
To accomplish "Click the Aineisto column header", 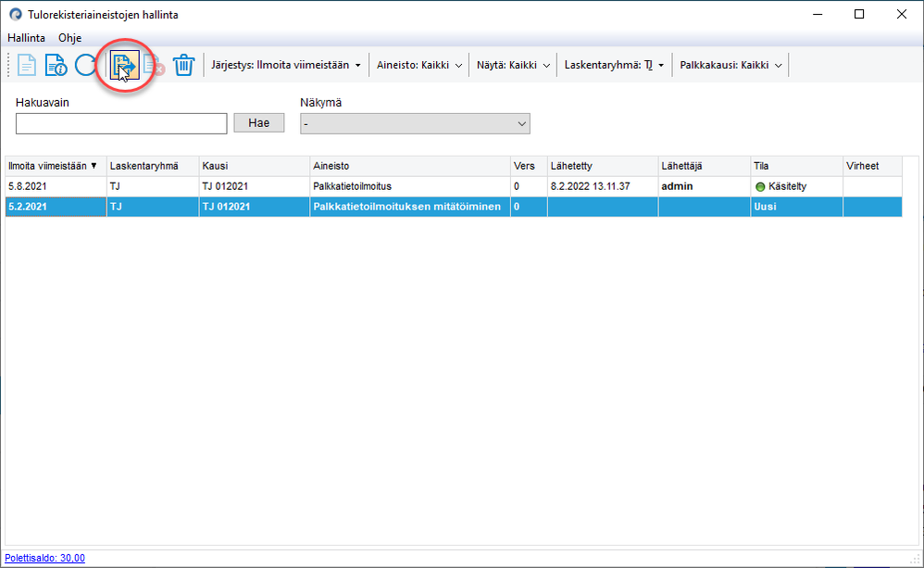I will [x=409, y=167].
